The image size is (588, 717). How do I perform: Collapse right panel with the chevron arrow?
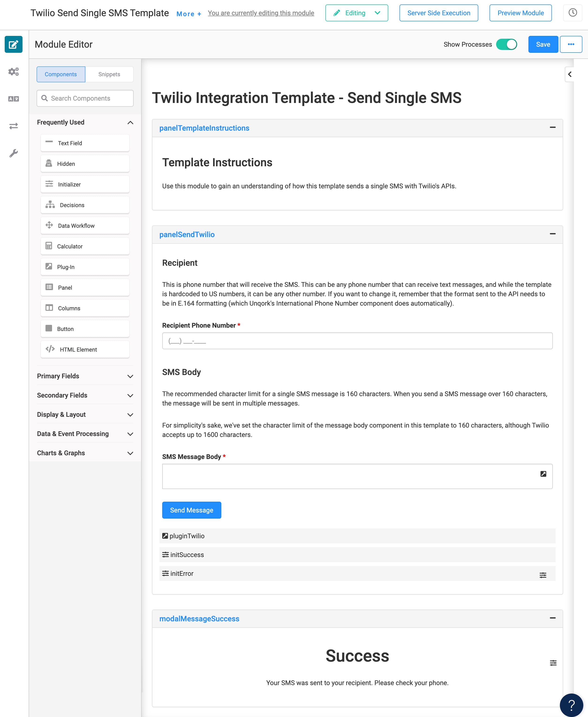[570, 74]
